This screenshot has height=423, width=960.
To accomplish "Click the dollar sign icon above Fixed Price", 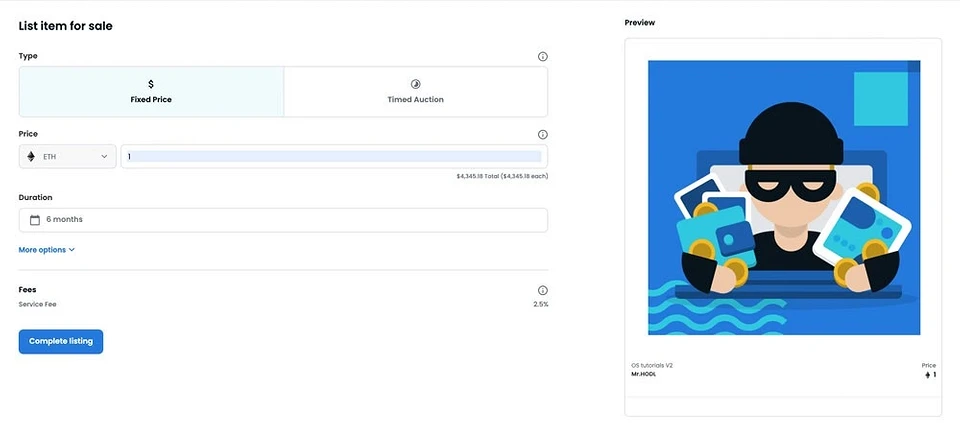I will tap(151, 84).
